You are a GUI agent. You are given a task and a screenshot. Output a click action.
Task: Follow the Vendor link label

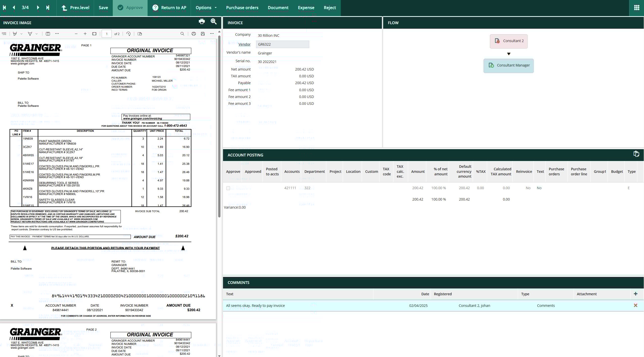pos(244,44)
